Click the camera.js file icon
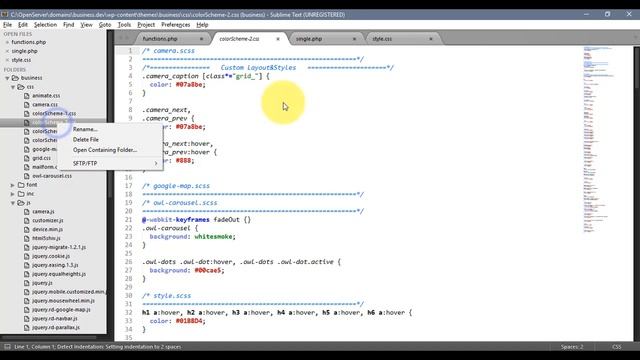This screenshot has width=640, height=360. coord(27,212)
